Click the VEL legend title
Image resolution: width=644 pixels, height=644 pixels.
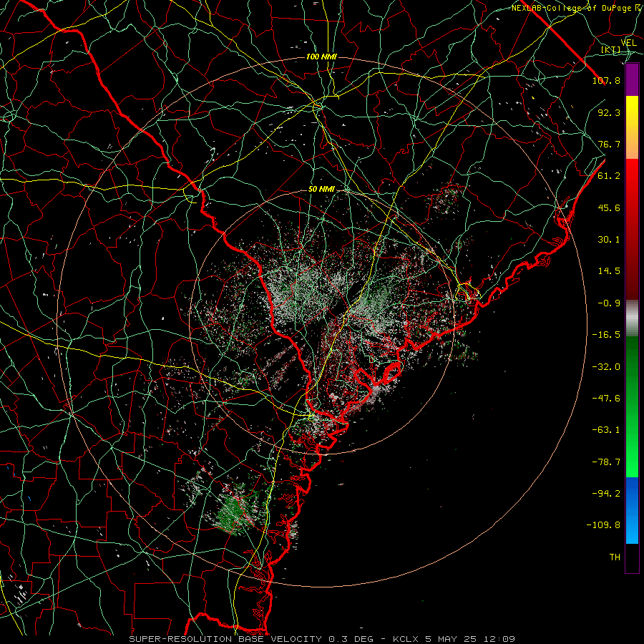[x=629, y=43]
